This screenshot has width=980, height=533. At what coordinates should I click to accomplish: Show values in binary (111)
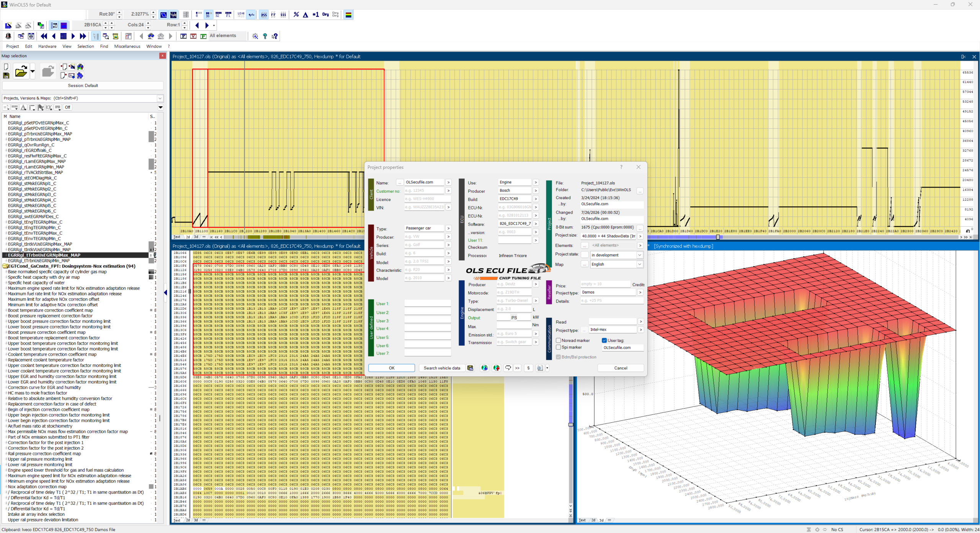283,15
